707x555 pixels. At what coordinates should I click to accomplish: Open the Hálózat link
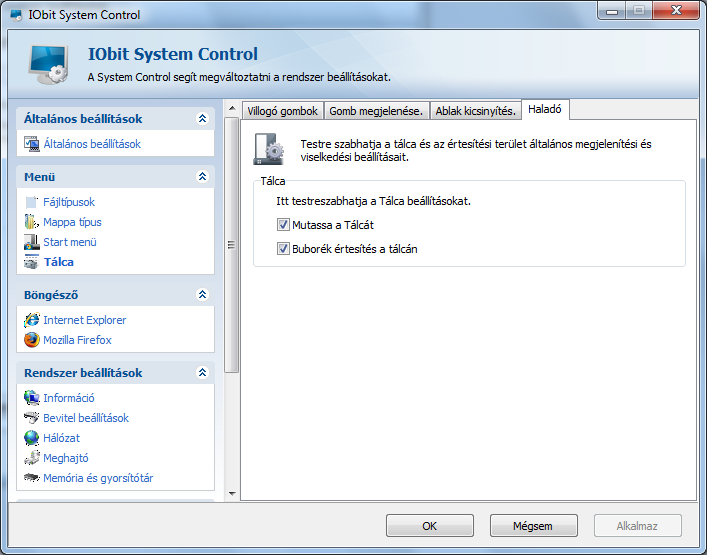pyautogui.click(x=61, y=438)
